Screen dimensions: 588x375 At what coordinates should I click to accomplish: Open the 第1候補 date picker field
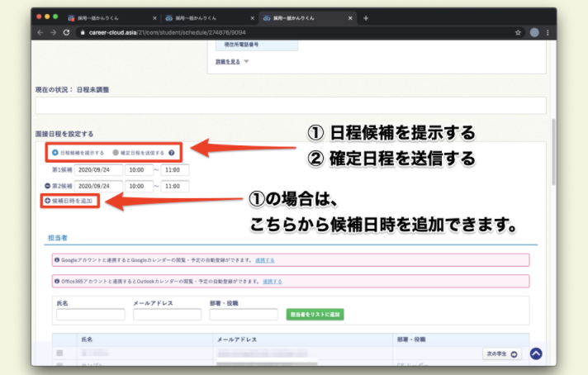99,169
